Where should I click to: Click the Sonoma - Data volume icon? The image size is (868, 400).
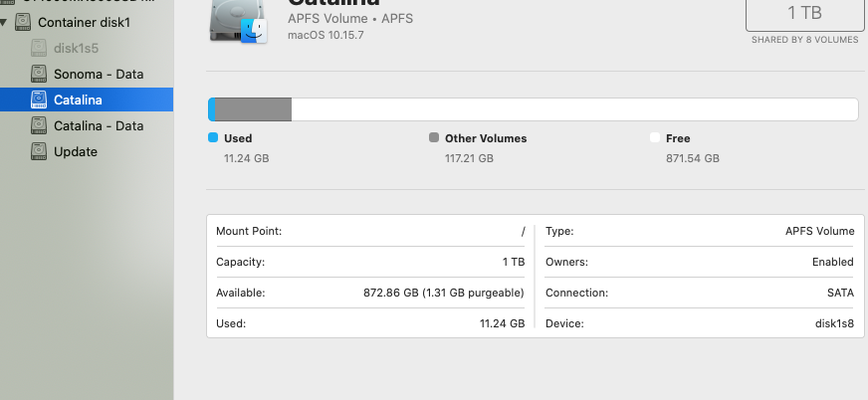click(x=38, y=75)
